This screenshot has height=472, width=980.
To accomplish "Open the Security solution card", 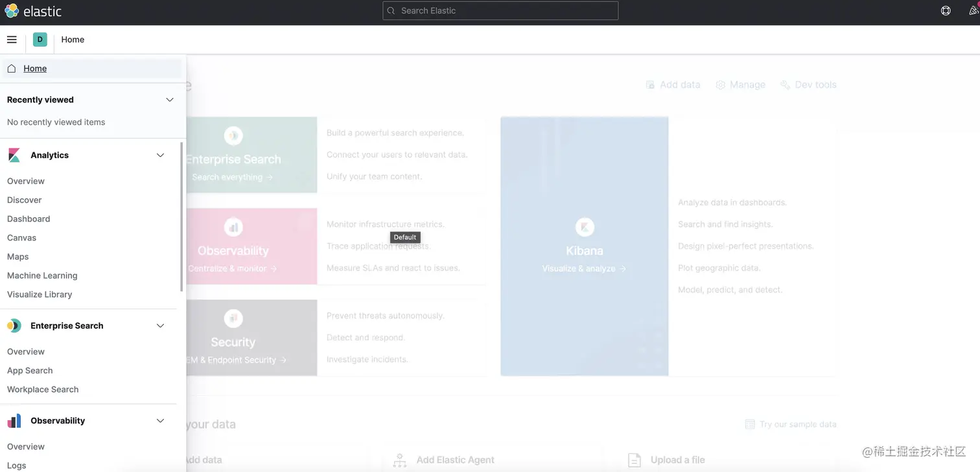I will (x=251, y=338).
